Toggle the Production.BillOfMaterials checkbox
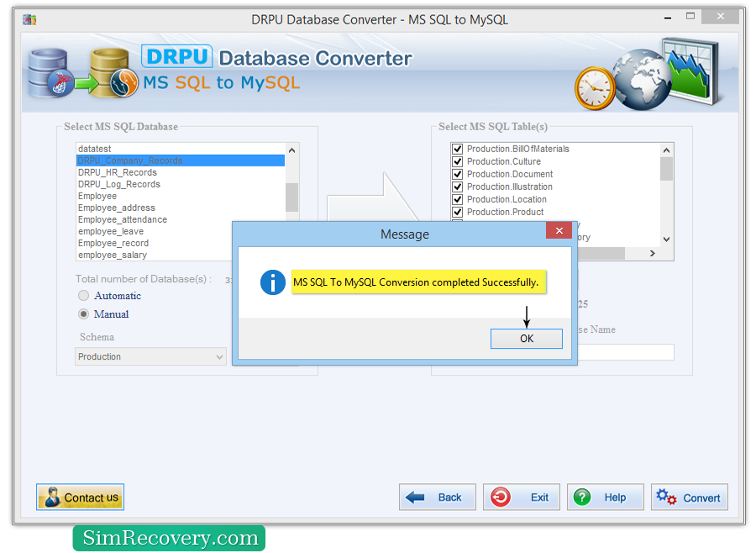 click(x=457, y=149)
